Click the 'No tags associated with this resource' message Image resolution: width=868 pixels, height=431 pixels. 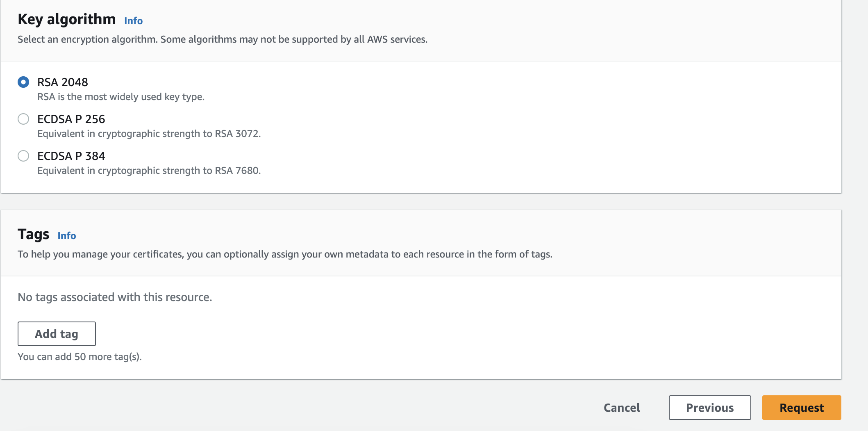click(115, 297)
